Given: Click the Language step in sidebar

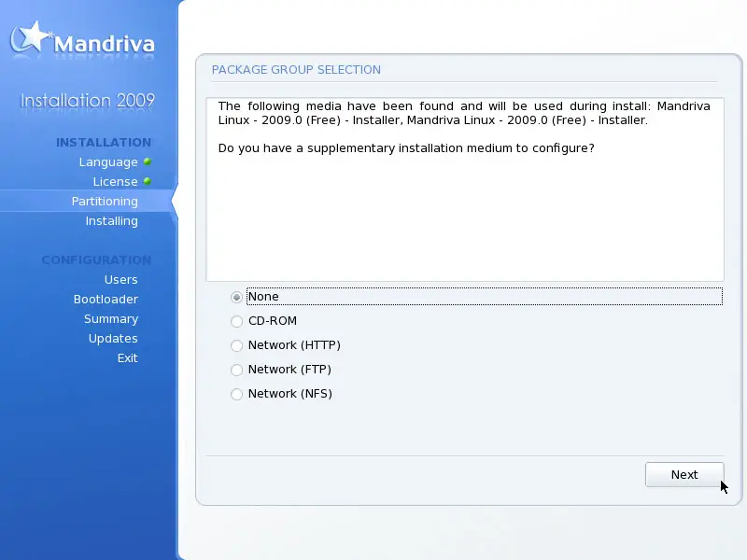Looking at the screenshot, I should 108,162.
